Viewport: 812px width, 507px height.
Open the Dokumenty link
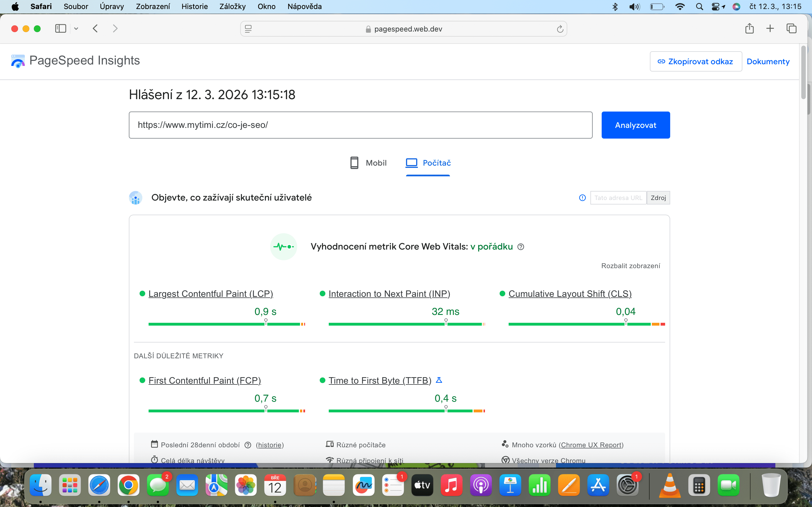click(768, 61)
